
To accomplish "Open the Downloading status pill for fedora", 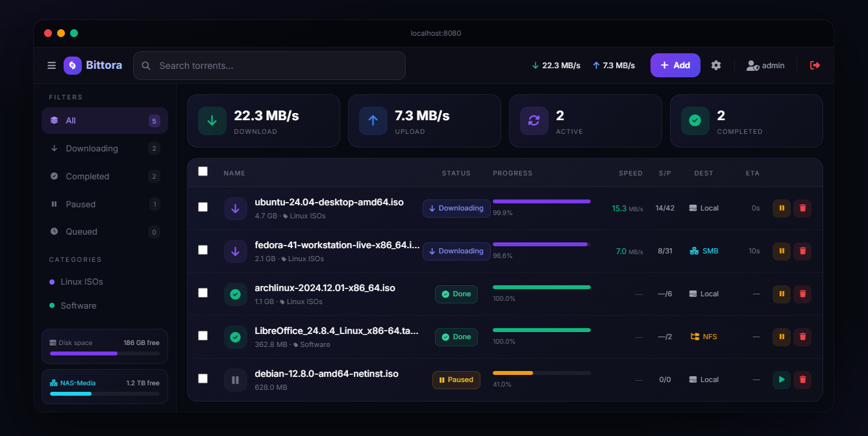I will pos(456,251).
